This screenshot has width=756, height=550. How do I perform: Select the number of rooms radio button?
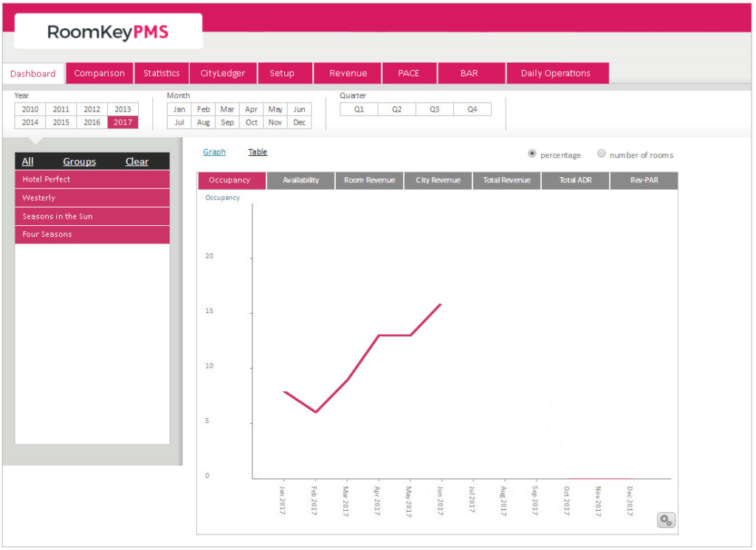[601, 154]
